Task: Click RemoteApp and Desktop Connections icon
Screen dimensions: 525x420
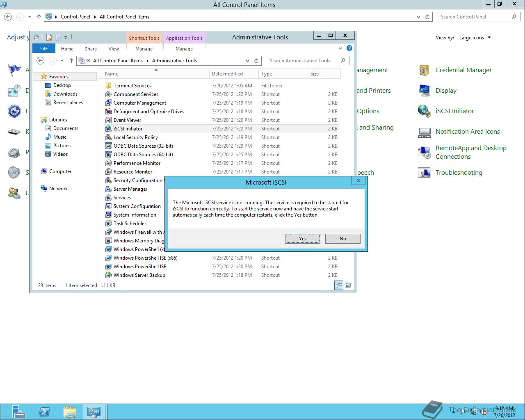Action: point(424,152)
